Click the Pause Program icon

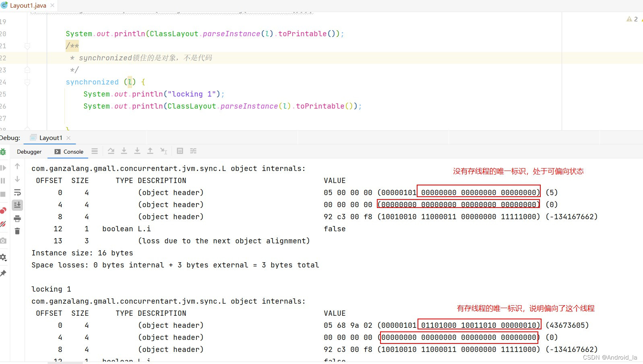pos(3,181)
